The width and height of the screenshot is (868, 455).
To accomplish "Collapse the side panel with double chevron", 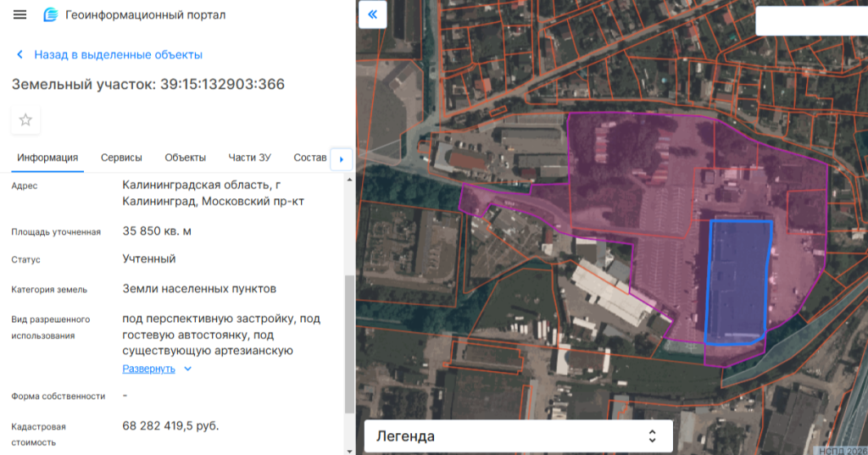I will 373,15.
